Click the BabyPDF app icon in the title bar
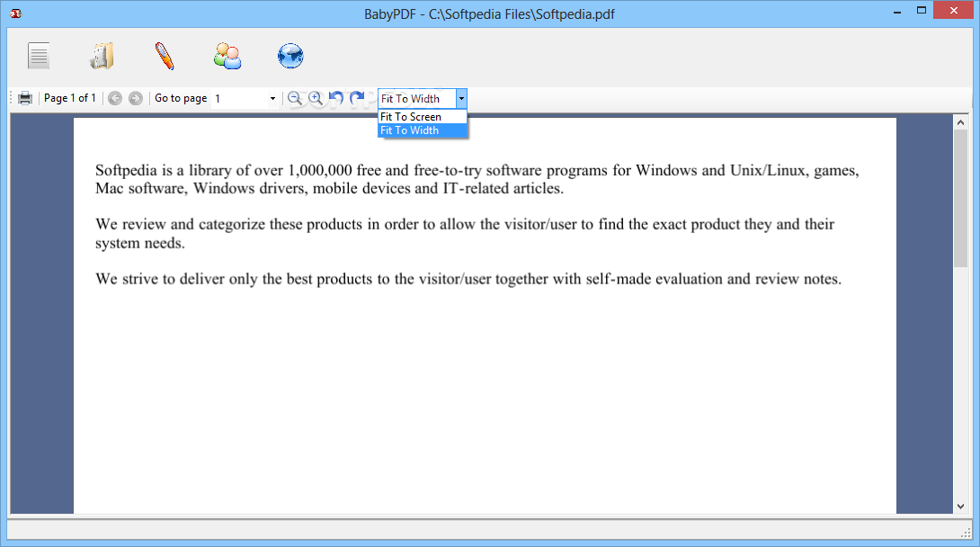This screenshot has width=980, height=547. pos(15,13)
